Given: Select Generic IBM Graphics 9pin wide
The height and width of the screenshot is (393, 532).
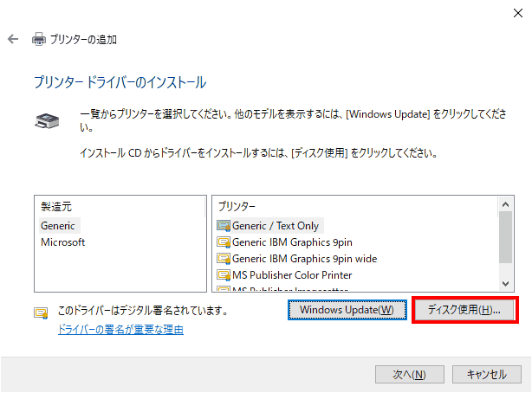Looking at the screenshot, I should [304, 258].
